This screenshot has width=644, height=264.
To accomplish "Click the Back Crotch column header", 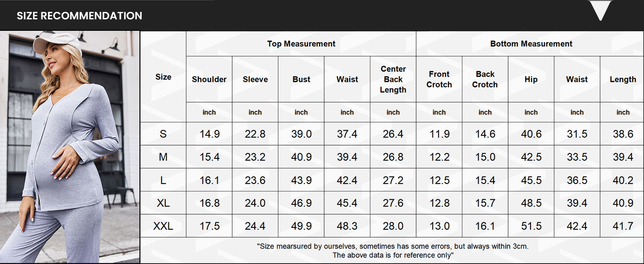I will coord(485,79).
